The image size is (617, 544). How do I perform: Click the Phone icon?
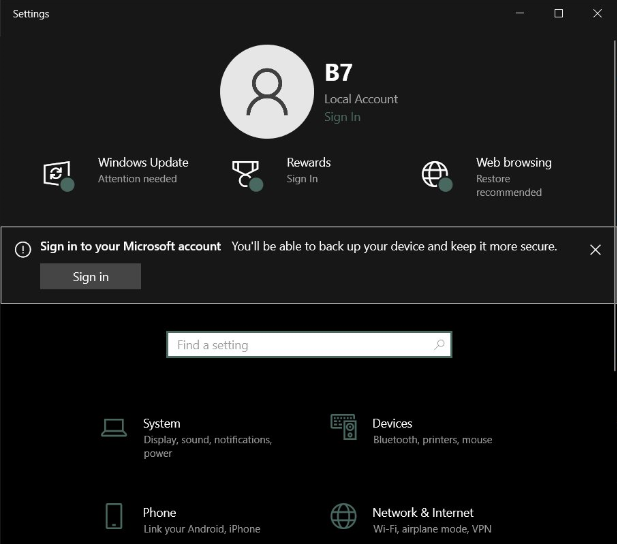point(114,516)
